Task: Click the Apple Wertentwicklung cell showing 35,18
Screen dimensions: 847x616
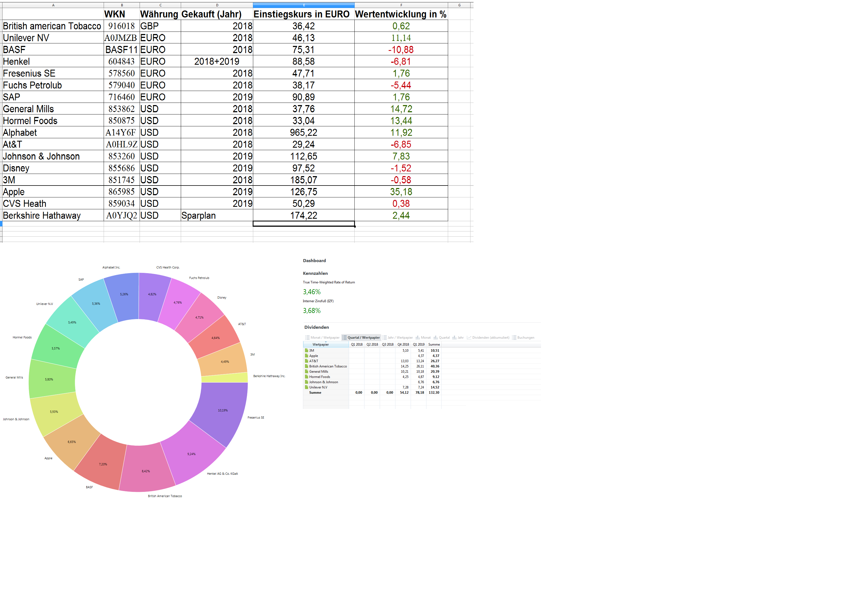Action: (401, 192)
